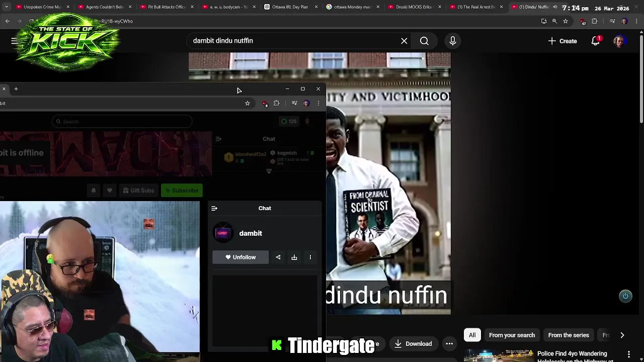Open the profile avatar in the Kick window toolbar
644x362 pixels.
tap(306, 103)
